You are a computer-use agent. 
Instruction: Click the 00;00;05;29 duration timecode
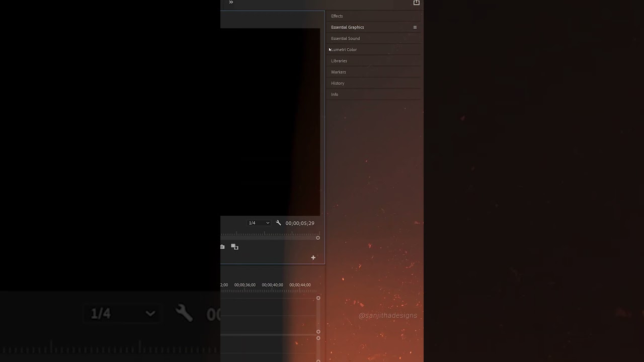[x=300, y=223]
